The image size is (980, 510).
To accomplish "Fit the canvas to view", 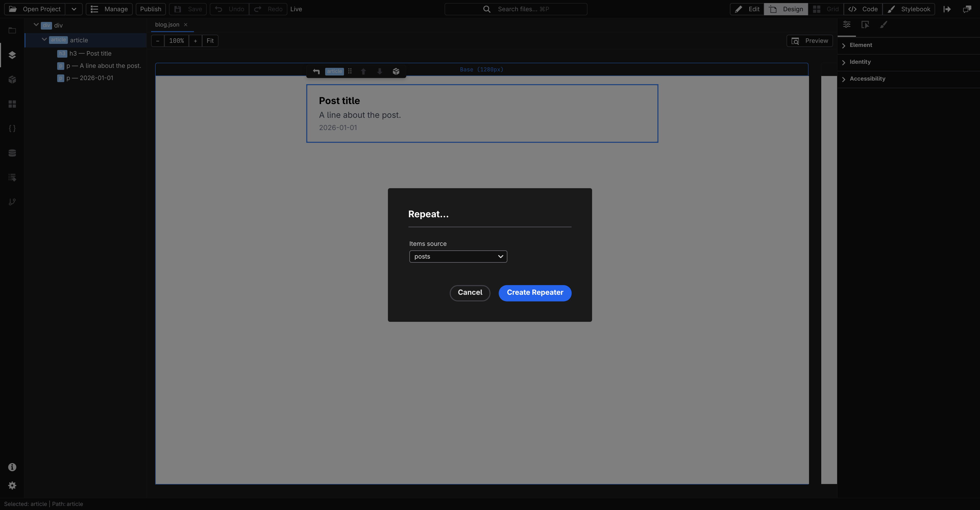I will click(210, 41).
